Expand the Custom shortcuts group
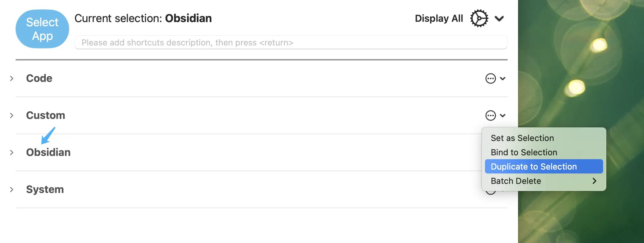 pos(12,116)
